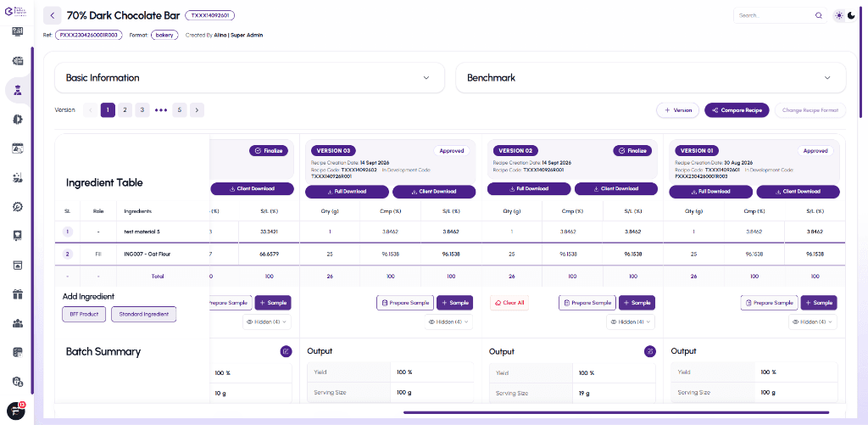This screenshot has width=868, height=425.
Task: Open Hidden (4) dropdown under Version 03
Action: pyautogui.click(x=448, y=322)
